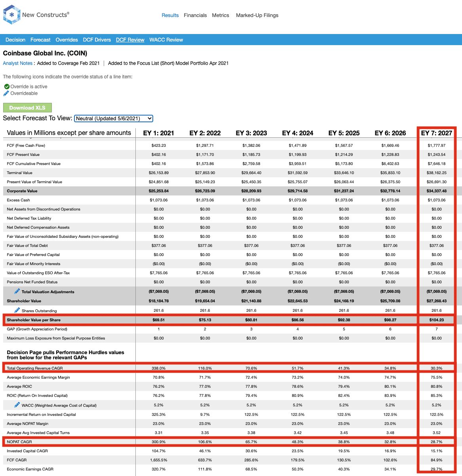The width and height of the screenshot is (462, 476).
Task: Select the DCF Review tab
Action: point(130,40)
